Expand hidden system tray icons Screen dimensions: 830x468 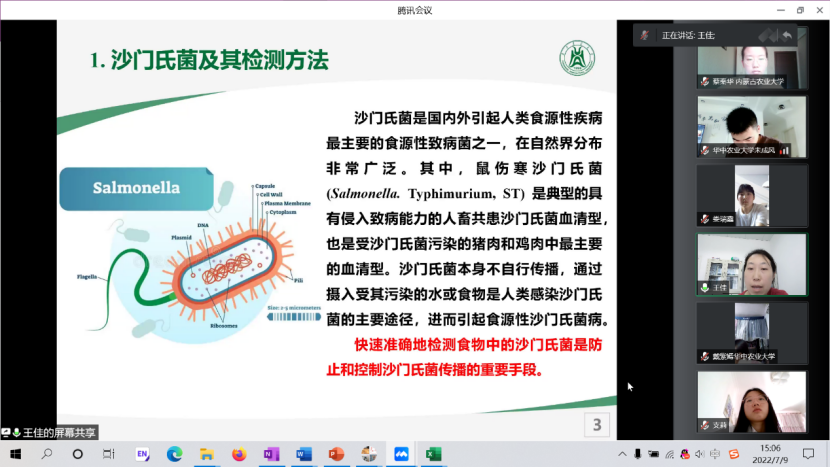[x=622, y=454]
